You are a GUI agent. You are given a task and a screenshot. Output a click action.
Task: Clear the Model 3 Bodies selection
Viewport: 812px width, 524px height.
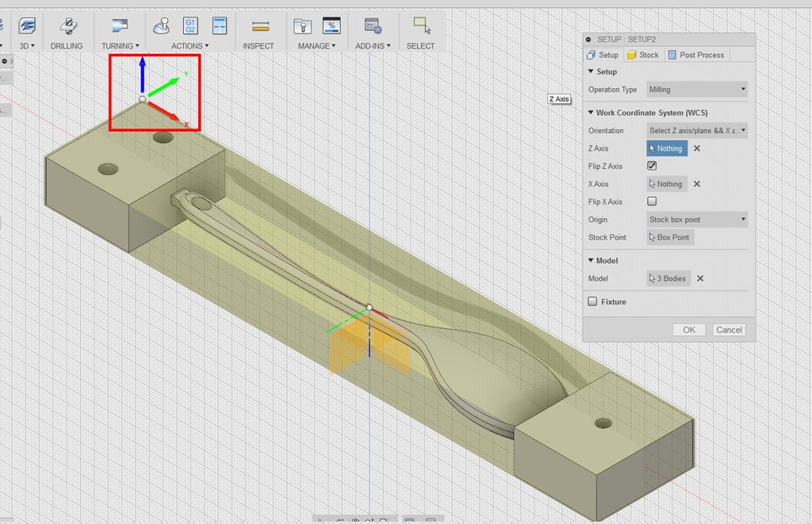pyautogui.click(x=700, y=278)
